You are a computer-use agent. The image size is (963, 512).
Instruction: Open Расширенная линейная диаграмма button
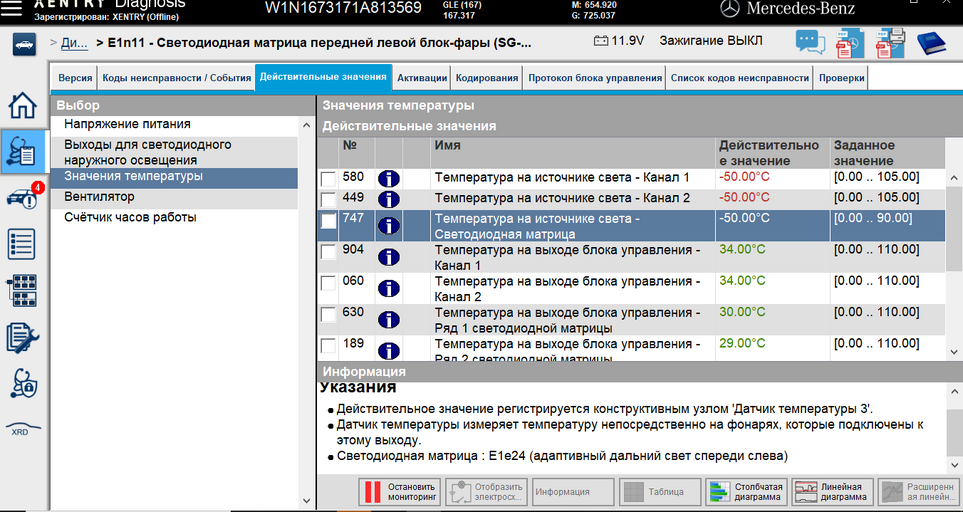pyautogui.click(x=919, y=492)
